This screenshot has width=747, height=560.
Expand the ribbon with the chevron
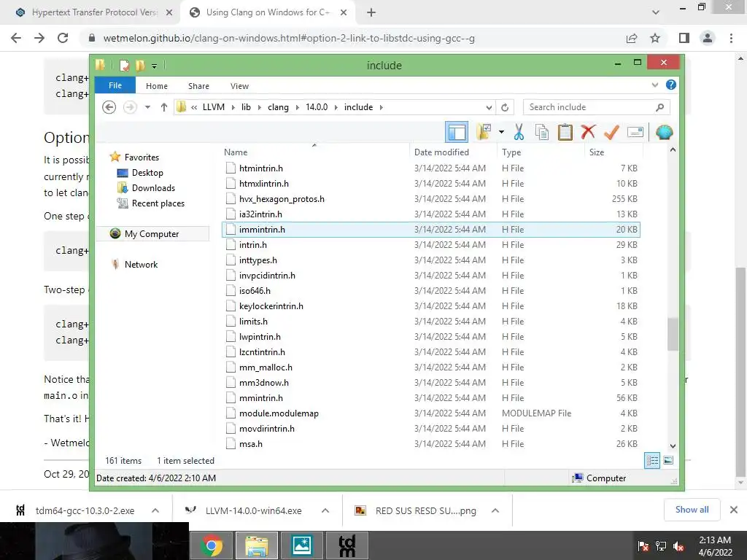(x=655, y=85)
